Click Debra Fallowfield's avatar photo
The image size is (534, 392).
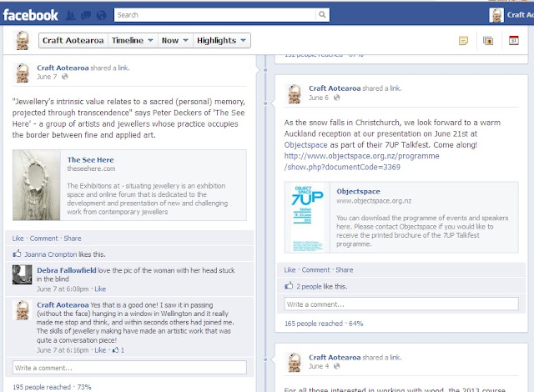(x=23, y=274)
